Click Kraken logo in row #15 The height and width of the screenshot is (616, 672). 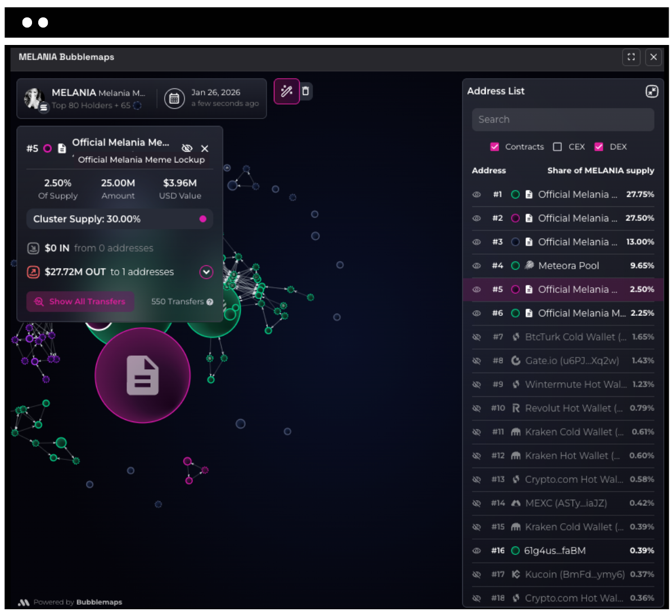[x=516, y=527]
